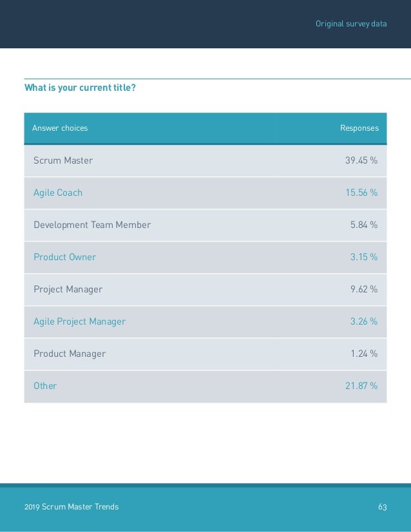411x532 pixels.
Task: Click the 3.15 % response value
Action: [364, 257]
